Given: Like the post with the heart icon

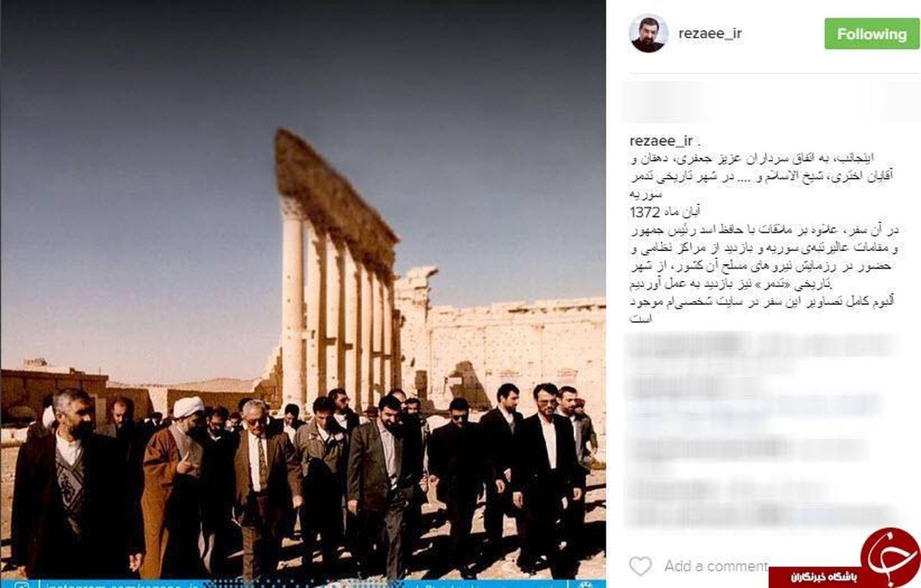Looking at the screenshot, I should coord(640,567).
